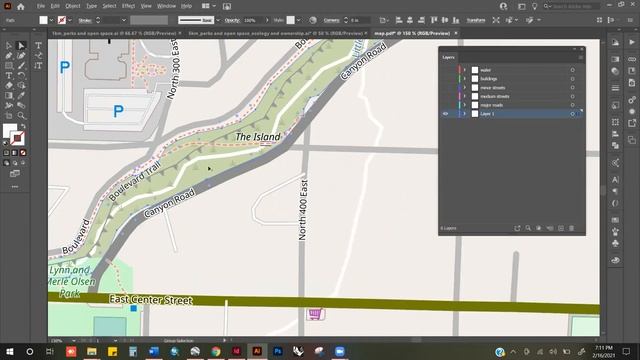
Task: Click the Layers panel tab title
Action: click(448, 58)
